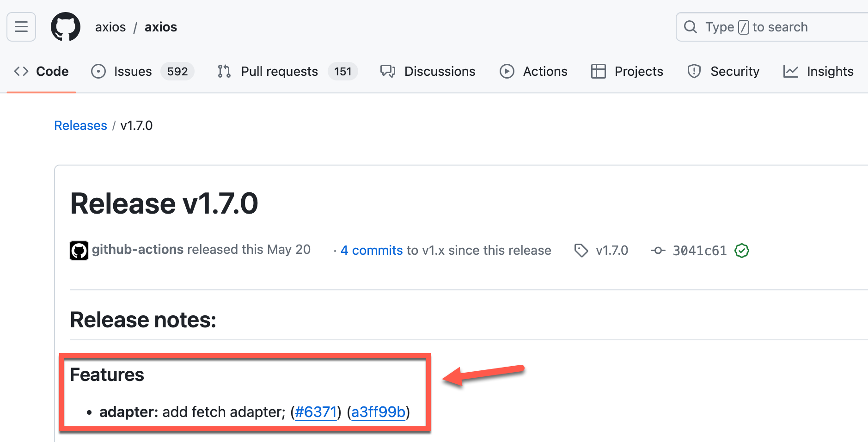
Task: Go to GitHub homepage via Octocat logo
Action: coord(66,27)
